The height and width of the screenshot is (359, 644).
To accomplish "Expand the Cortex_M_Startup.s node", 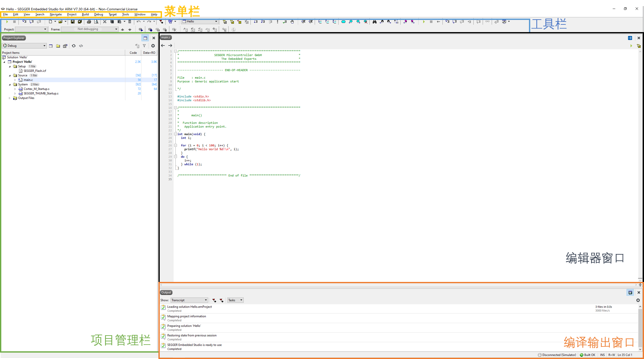I will click(x=15, y=89).
